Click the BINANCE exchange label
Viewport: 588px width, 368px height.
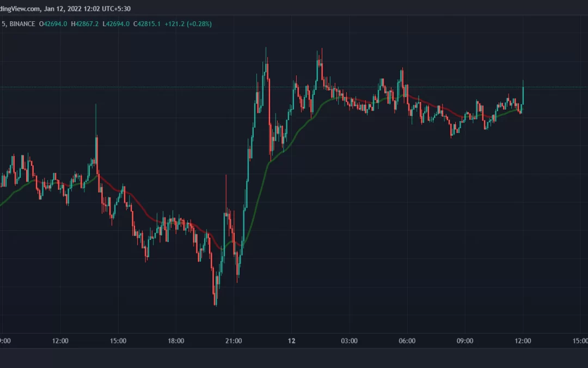tap(22, 24)
